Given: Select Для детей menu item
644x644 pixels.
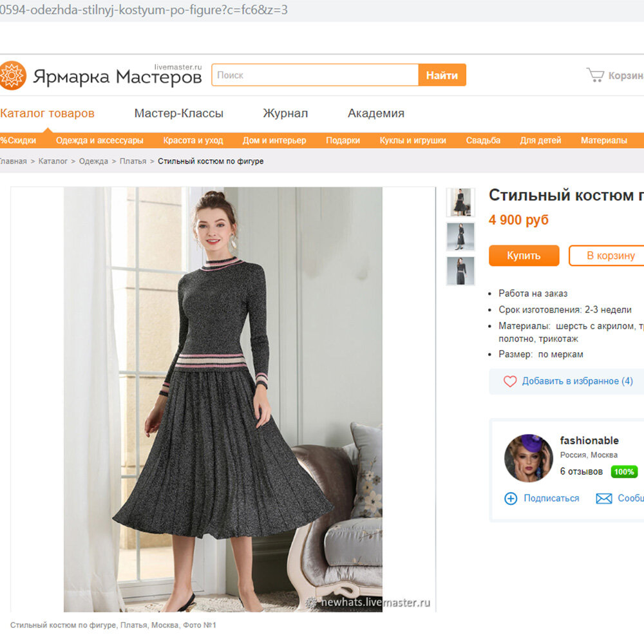Looking at the screenshot, I should 540,140.
